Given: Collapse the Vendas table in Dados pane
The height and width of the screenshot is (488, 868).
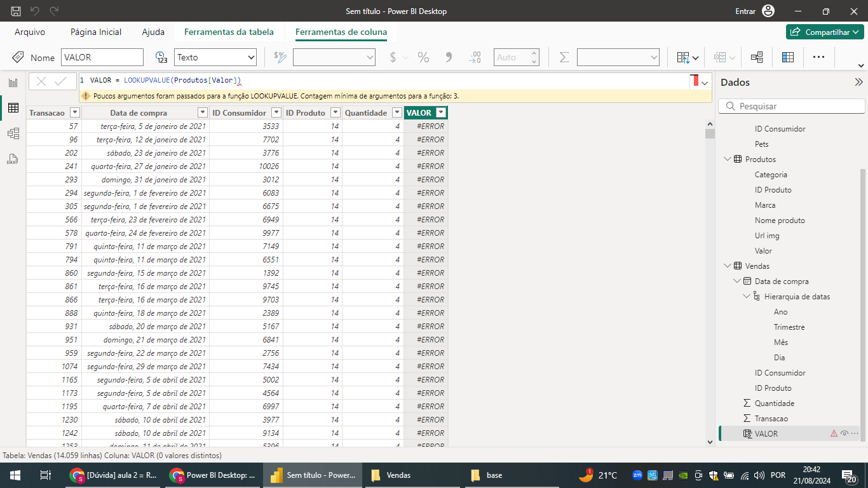Looking at the screenshot, I should coord(728,266).
